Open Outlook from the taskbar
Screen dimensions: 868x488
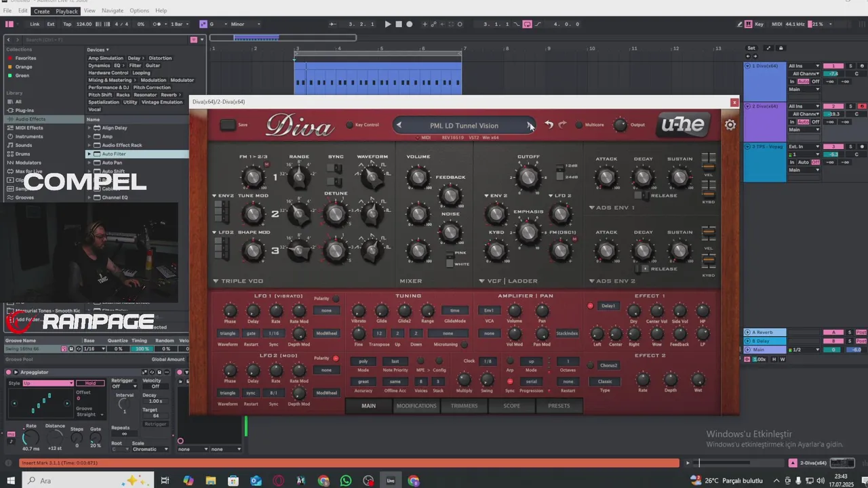[256, 481]
